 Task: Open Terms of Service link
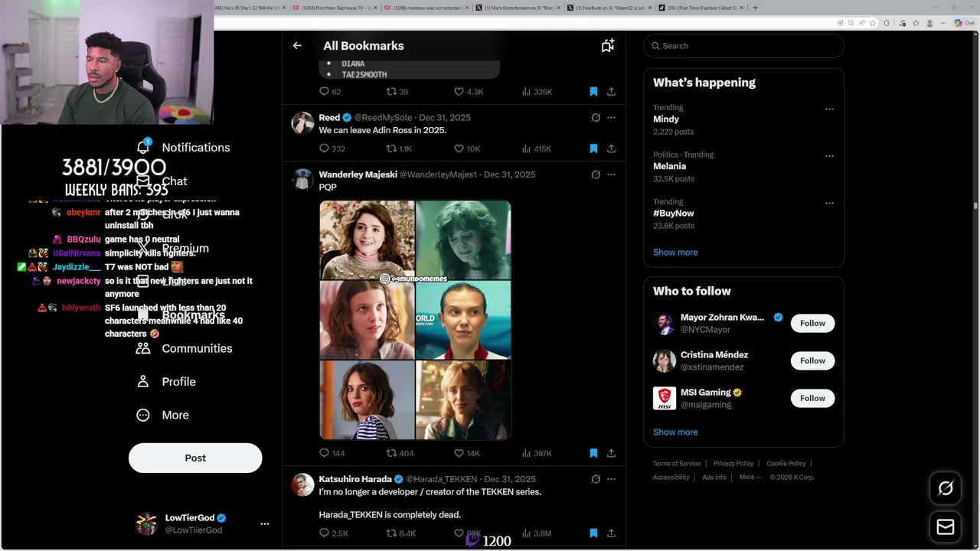[x=677, y=464]
